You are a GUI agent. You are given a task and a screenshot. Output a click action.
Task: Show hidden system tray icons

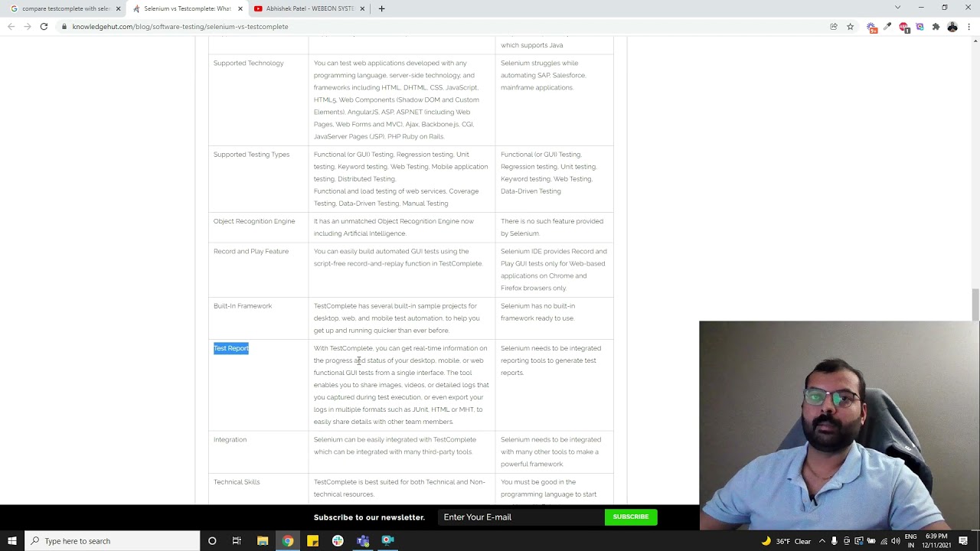[x=822, y=541]
